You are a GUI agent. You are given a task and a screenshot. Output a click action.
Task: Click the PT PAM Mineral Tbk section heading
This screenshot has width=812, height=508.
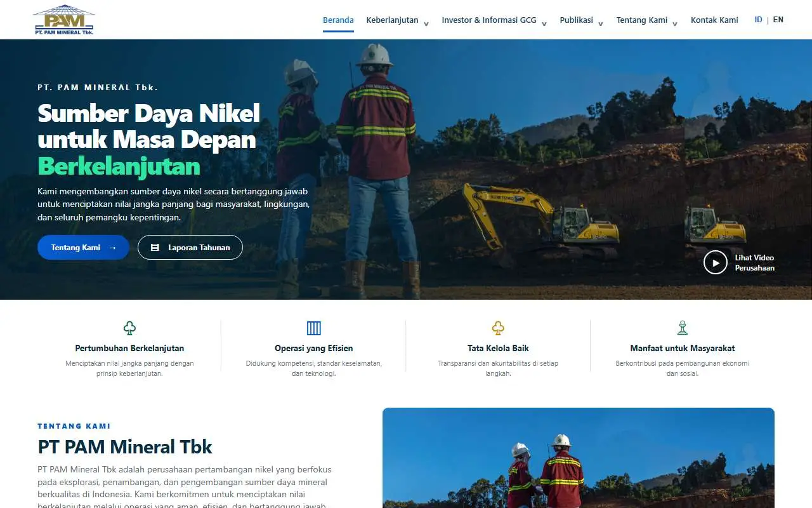pos(125,446)
